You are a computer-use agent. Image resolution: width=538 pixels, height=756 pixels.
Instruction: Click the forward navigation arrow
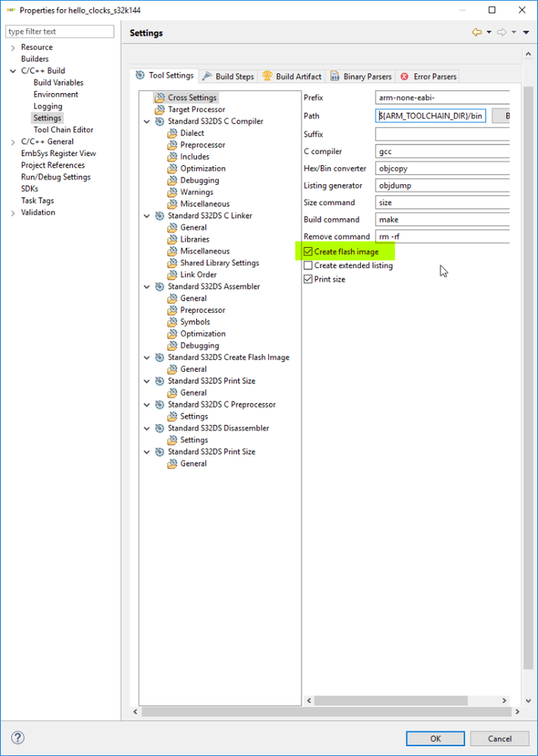(x=502, y=33)
